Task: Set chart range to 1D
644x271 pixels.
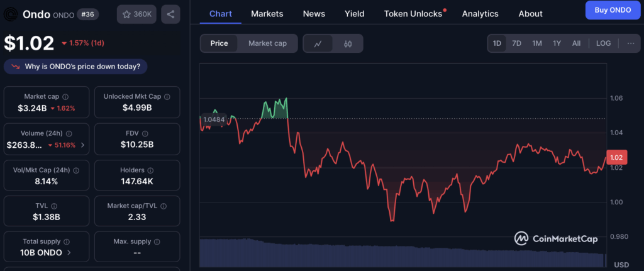Action: (497, 43)
